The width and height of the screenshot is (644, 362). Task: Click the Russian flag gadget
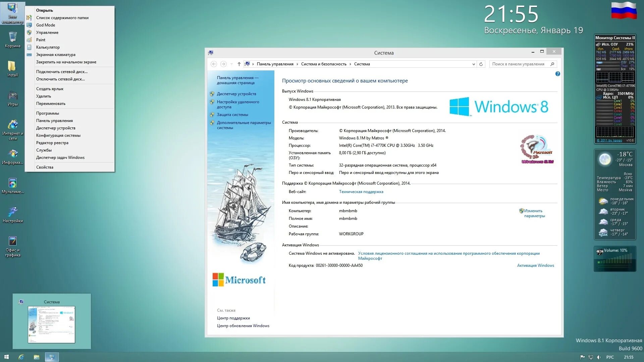624,10
